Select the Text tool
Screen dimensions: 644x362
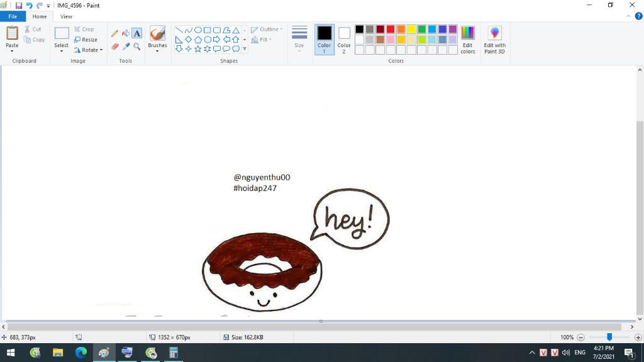pos(136,34)
